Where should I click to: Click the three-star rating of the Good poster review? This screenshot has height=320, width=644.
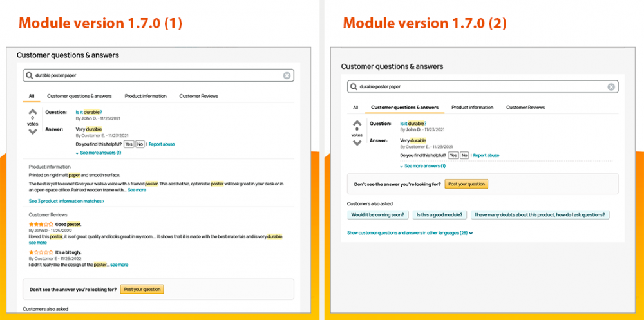[41, 224]
